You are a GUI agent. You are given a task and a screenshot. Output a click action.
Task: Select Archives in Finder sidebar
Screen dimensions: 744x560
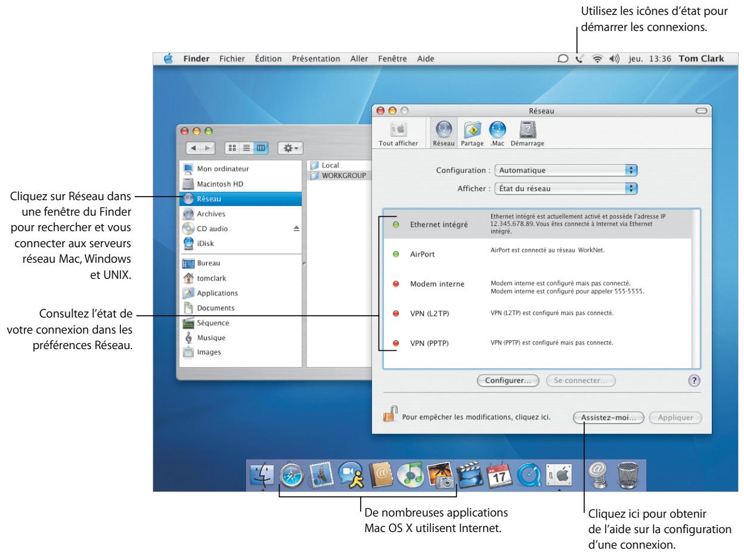(x=241, y=213)
